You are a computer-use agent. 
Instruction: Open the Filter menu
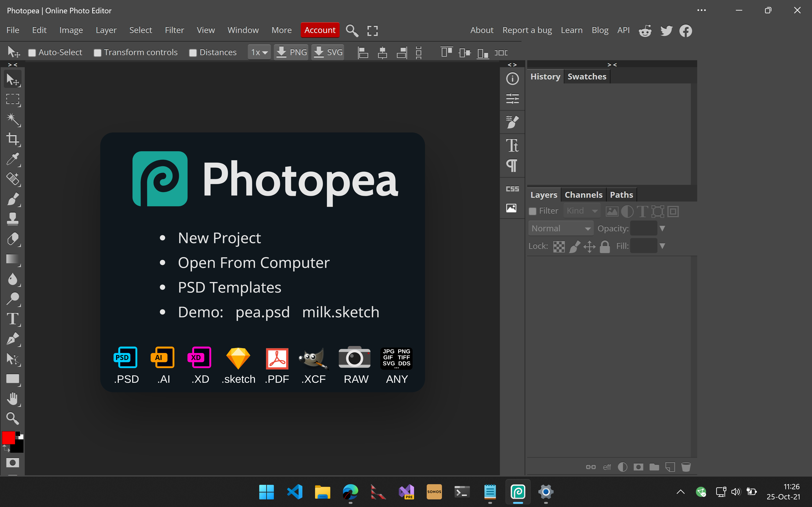(x=174, y=30)
